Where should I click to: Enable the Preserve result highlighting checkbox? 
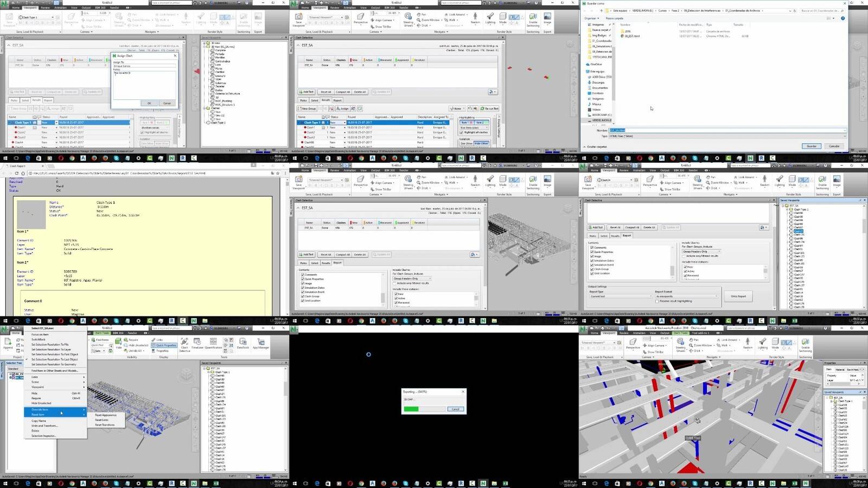tap(657, 301)
